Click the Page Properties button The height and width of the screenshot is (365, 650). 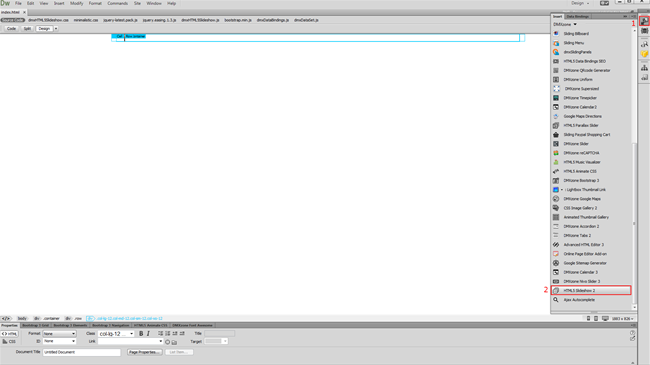(x=144, y=352)
